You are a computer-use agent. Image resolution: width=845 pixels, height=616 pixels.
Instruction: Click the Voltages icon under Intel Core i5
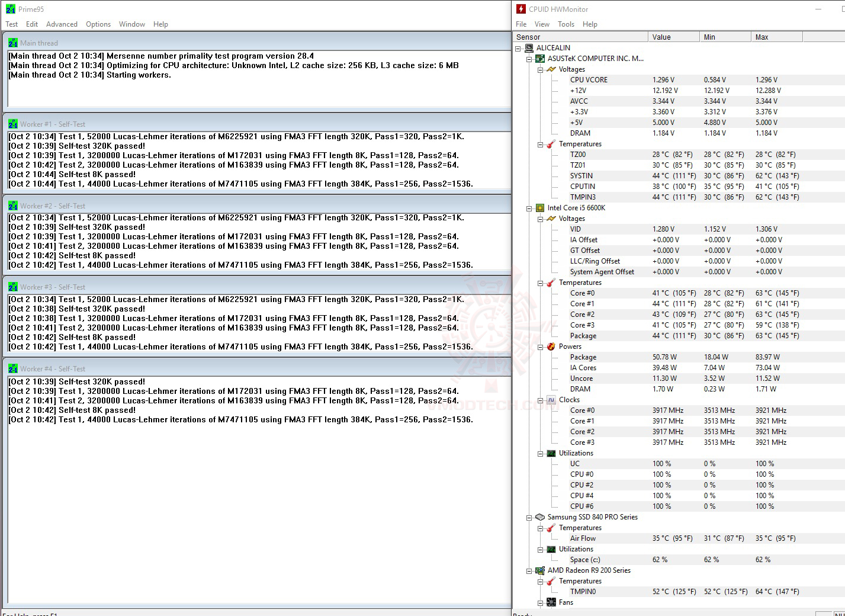[x=551, y=219]
